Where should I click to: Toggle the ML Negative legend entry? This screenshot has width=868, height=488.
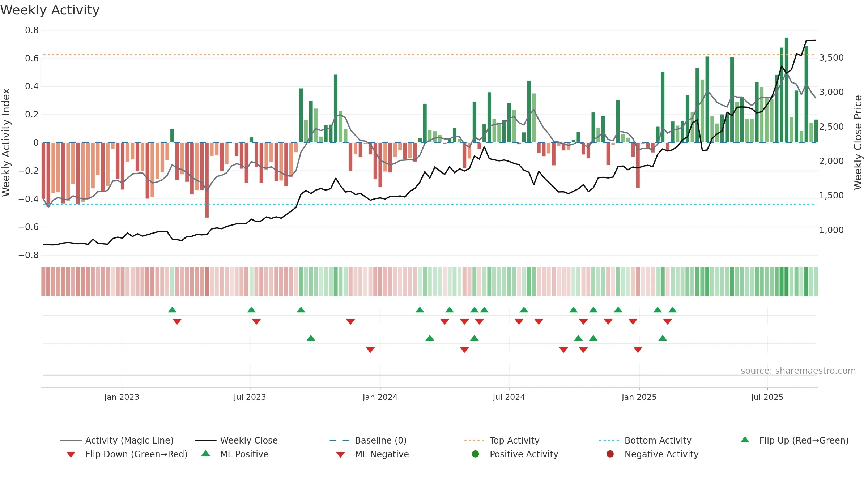(373, 454)
